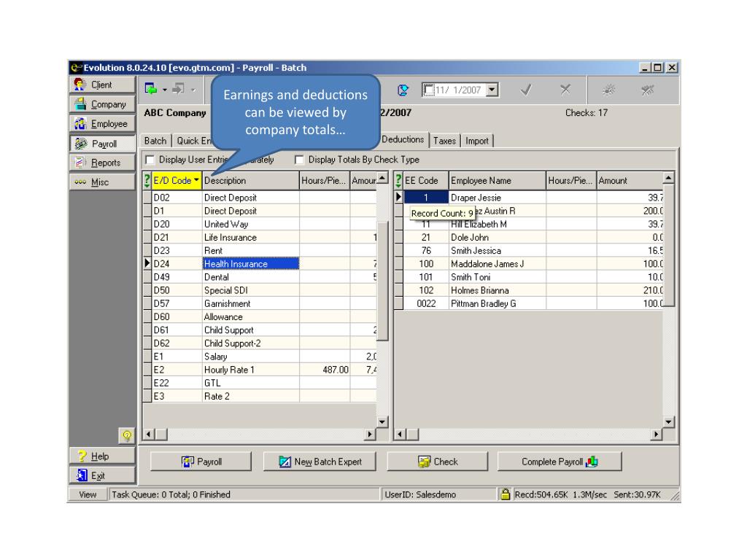Select the Health Insurance row

click(260, 264)
